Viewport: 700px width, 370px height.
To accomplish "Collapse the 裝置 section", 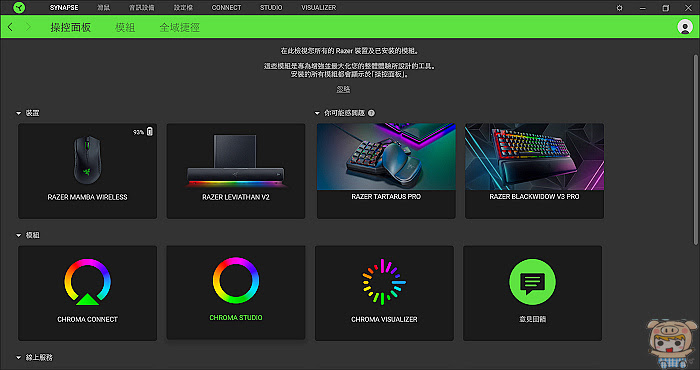I will click(19, 113).
